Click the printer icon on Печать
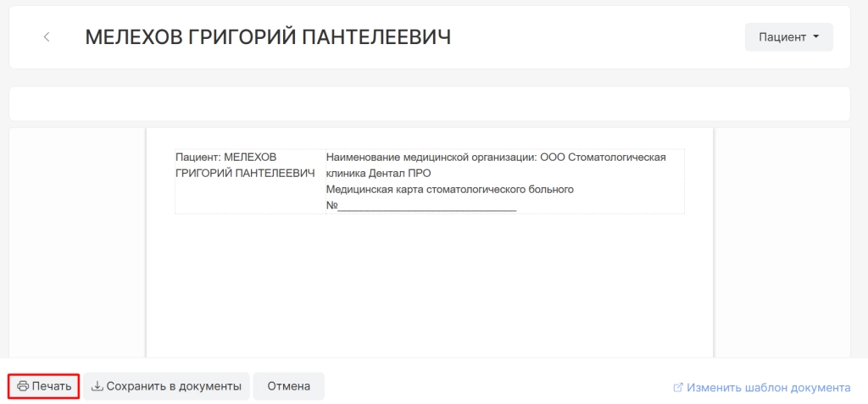 (23, 386)
